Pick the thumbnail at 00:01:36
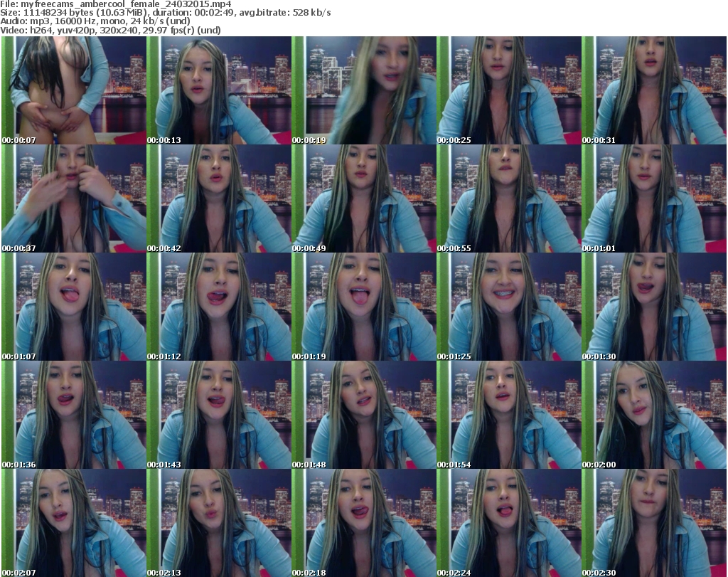Viewport: 728px width, 577px height. [x=74, y=415]
